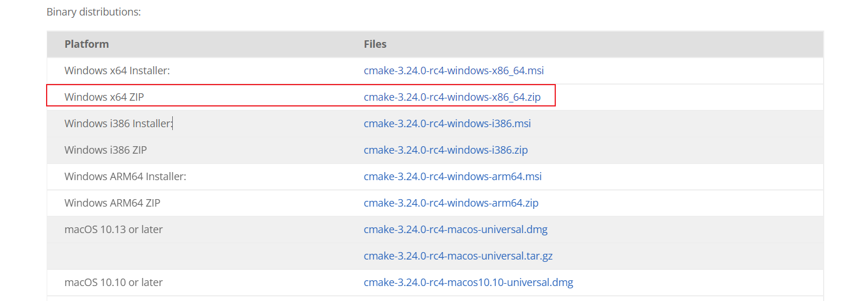Screen dimensions: 868x301
Task: Click the cmake-3.24.0-rc4-windows-x86_64.zip link
Action: pyautogui.click(x=452, y=97)
